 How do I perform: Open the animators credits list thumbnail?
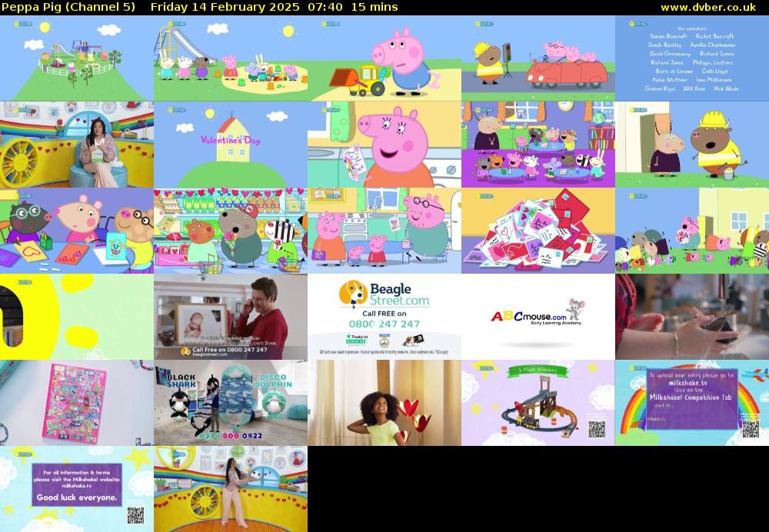coord(691,58)
